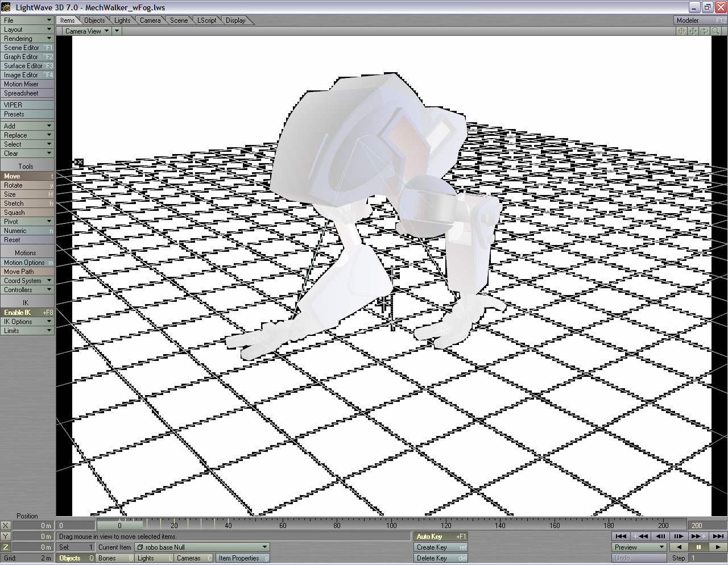Open the Surface Editor
Viewport: 728px width, 565px height.
[27, 66]
